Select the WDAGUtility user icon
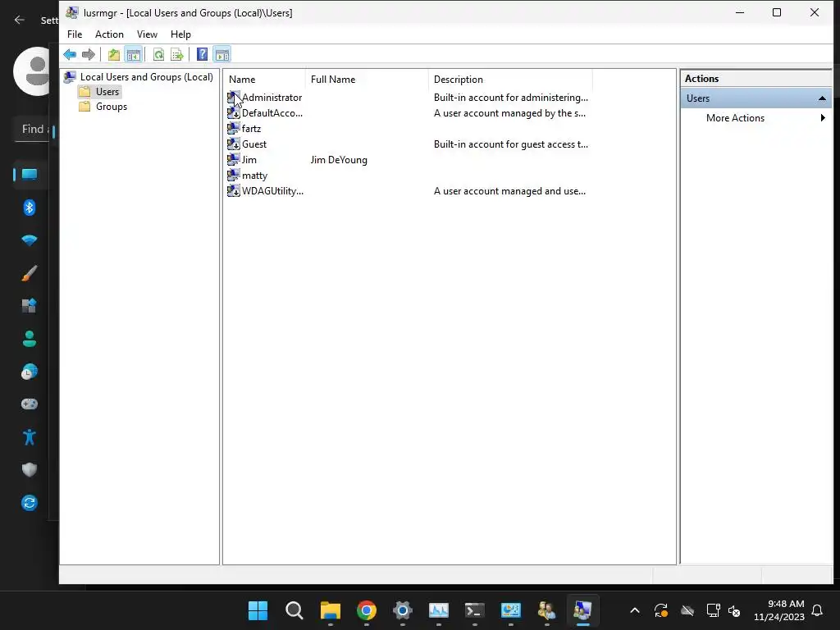Screen dimensions: 840x630 click(x=233, y=190)
